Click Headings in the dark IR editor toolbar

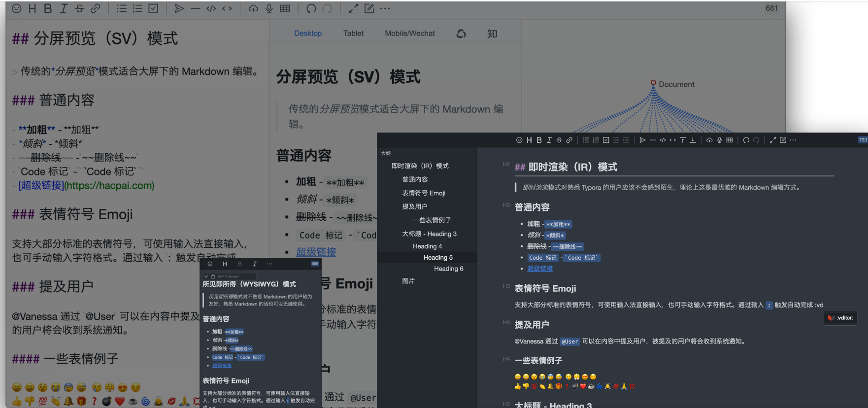tap(529, 140)
